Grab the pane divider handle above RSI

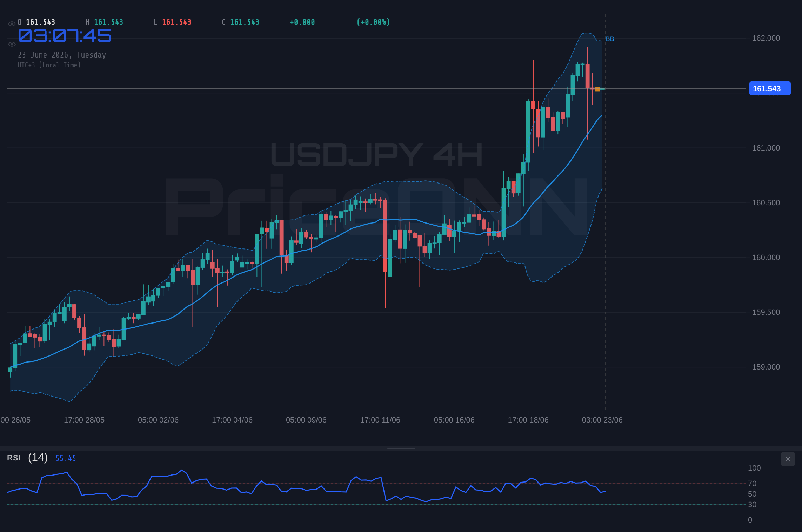[x=401, y=448]
